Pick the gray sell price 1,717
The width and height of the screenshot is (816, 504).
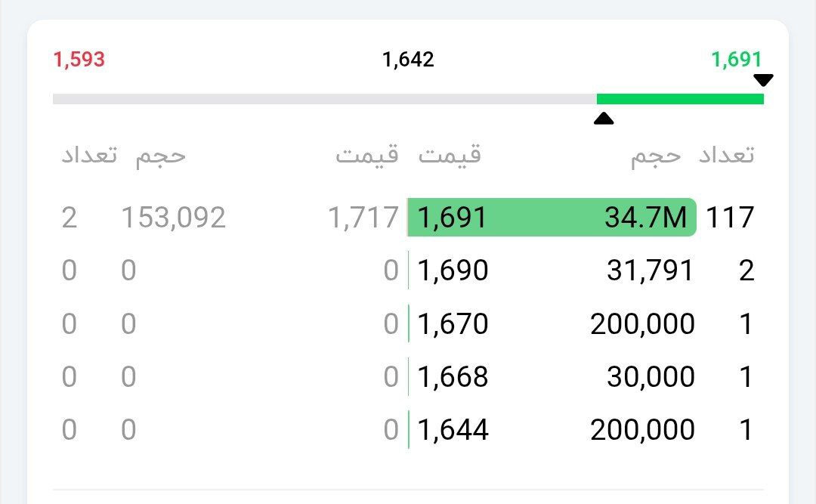(x=363, y=218)
